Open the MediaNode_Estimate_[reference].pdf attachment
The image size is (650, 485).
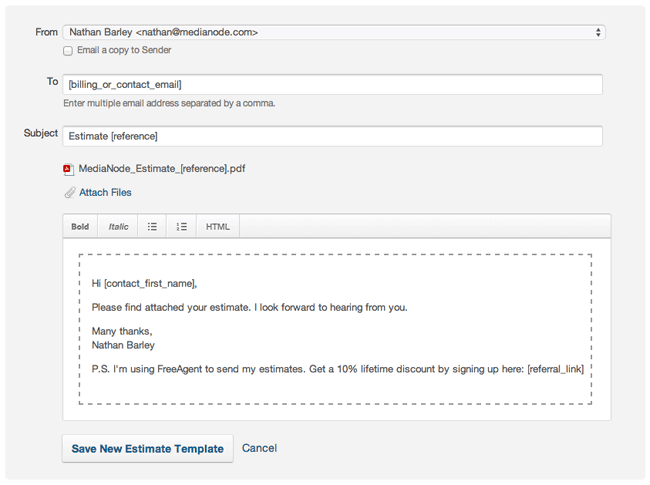pyautogui.click(x=161, y=169)
